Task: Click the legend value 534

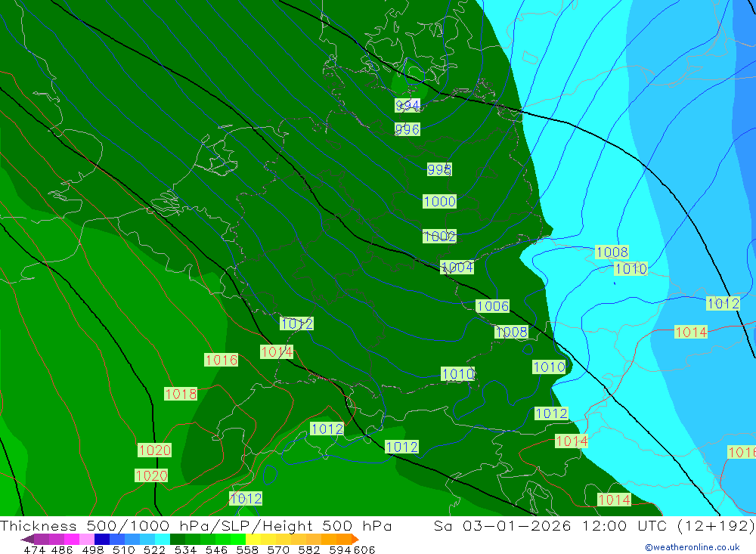Action: pyautogui.click(x=185, y=549)
